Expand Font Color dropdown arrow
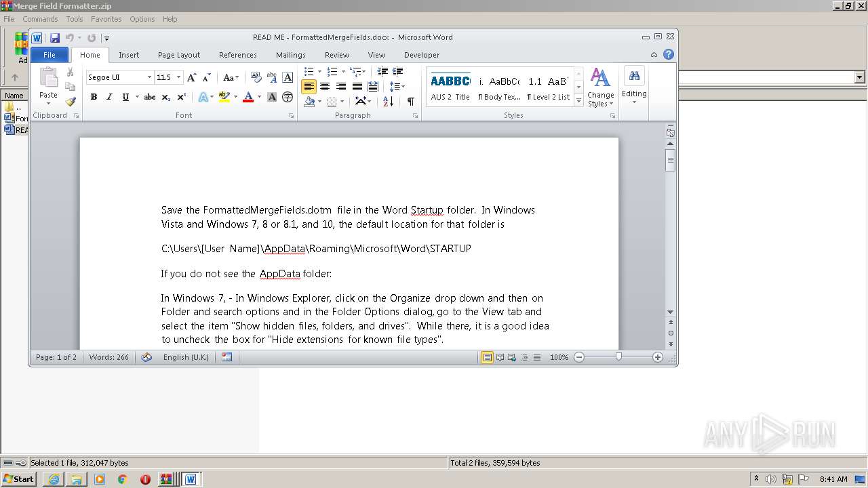Image resolution: width=868 pixels, height=488 pixels. [259, 97]
